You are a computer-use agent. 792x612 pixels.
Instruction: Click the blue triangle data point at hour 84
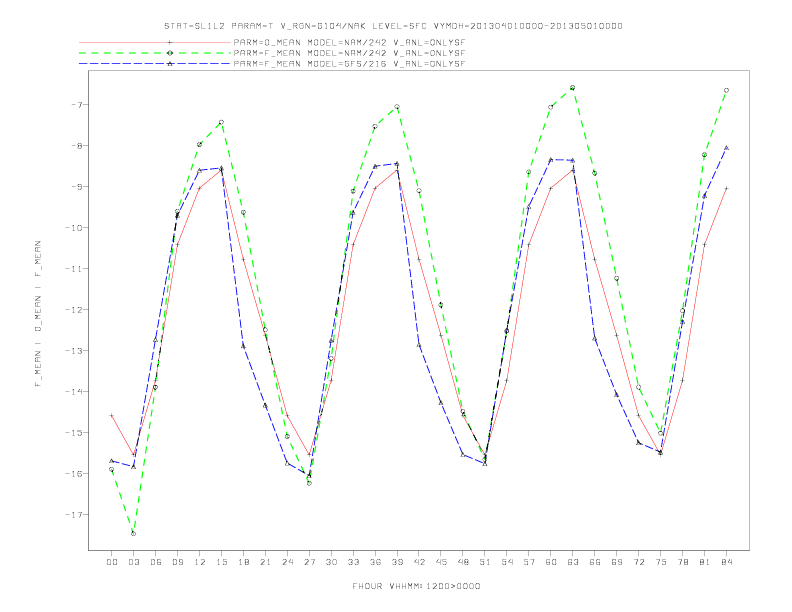pos(727,148)
